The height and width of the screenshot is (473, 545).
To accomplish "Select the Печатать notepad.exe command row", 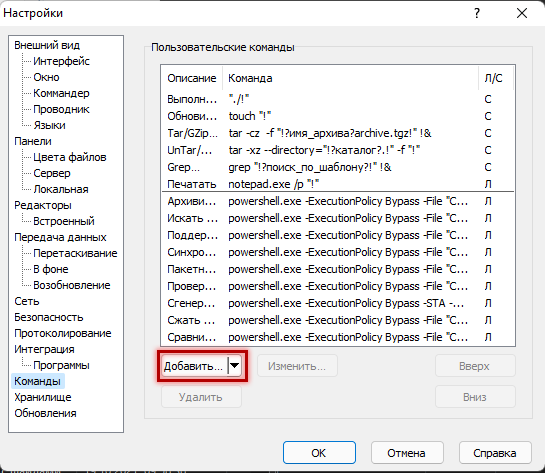I will (x=338, y=184).
